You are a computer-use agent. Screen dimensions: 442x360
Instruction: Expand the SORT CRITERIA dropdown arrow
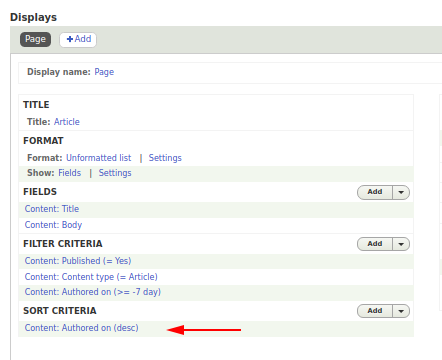coord(401,311)
